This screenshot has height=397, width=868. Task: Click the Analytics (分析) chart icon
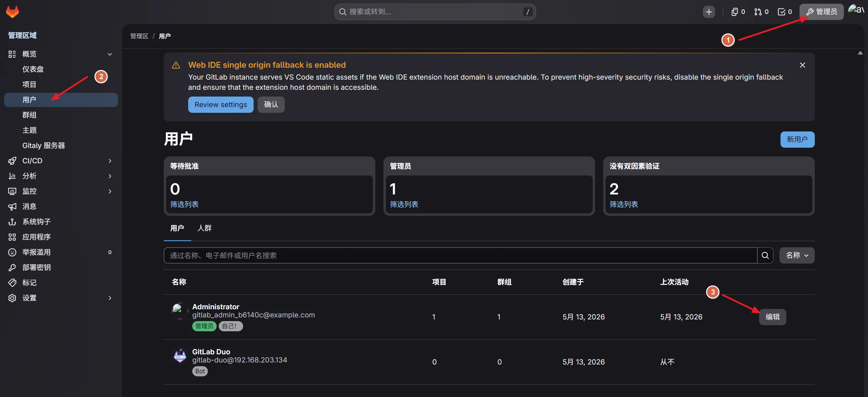[x=12, y=176]
